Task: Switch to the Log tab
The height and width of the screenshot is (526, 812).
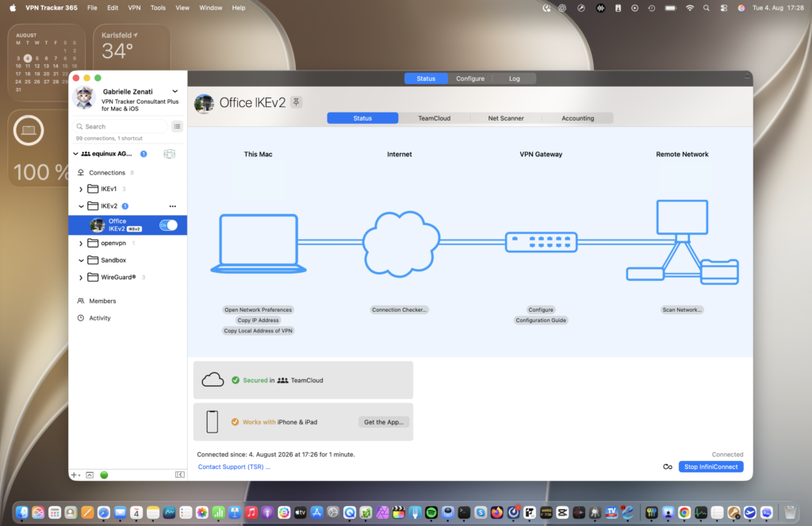Action: [x=514, y=79]
